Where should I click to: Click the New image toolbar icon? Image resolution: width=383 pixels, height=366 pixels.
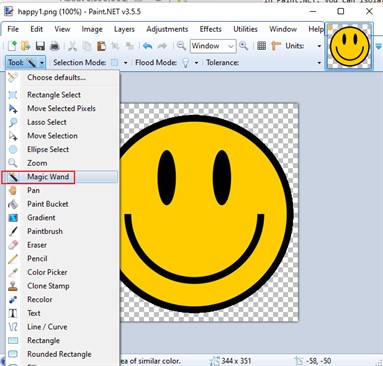(x=12, y=46)
